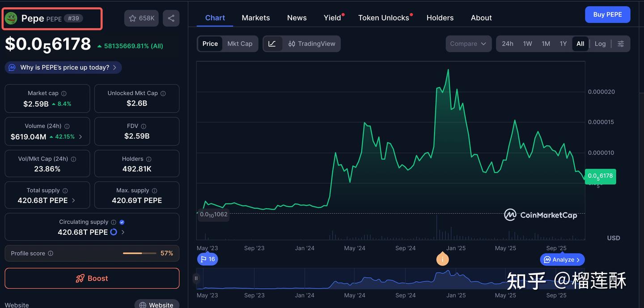Click the Holders 492.81K value
Image resolution: width=644 pixels, height=308 pixels.
[137, 169]
